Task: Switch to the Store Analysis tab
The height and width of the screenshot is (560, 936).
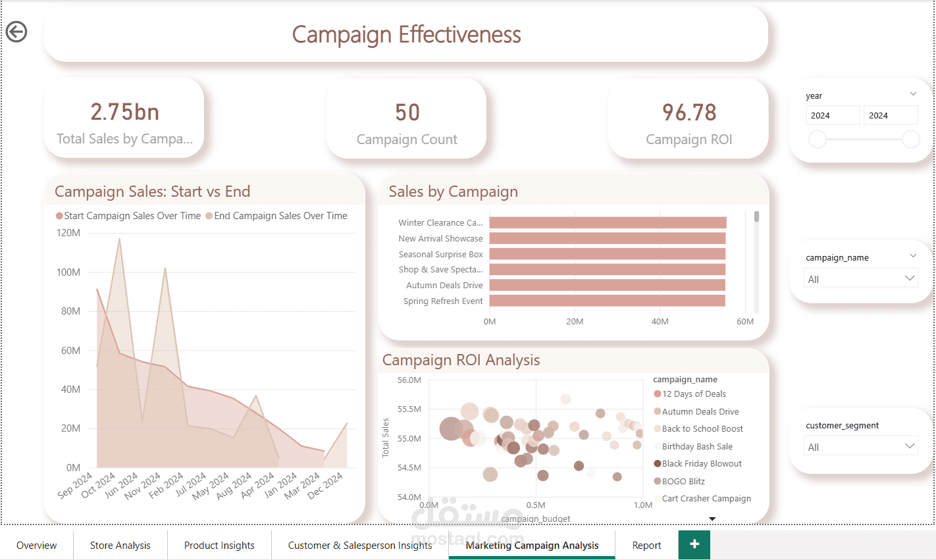Action: (120, 545)
